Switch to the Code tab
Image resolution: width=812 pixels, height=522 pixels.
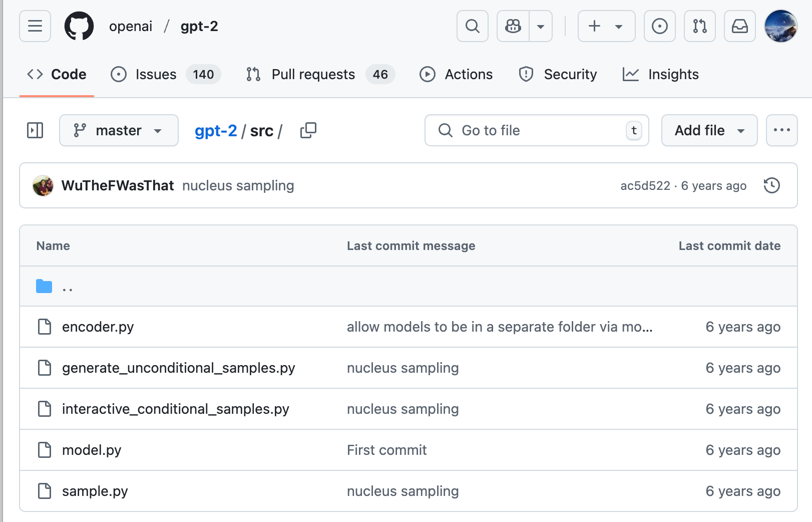click(x=57, y=74)
